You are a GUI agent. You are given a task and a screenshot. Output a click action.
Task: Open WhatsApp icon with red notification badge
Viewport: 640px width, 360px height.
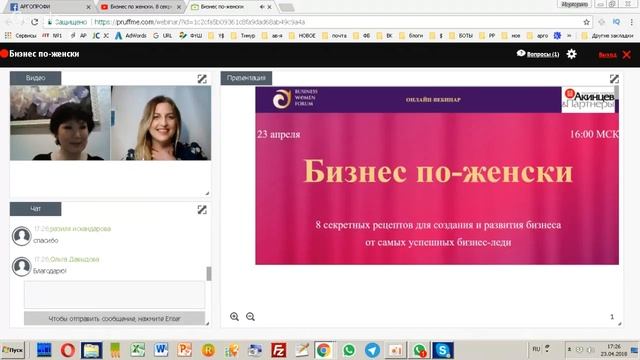419,350
